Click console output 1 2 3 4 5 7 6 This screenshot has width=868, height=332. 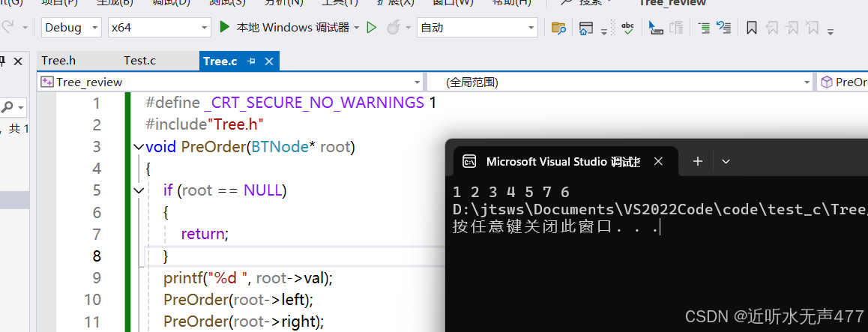[511, 192]
